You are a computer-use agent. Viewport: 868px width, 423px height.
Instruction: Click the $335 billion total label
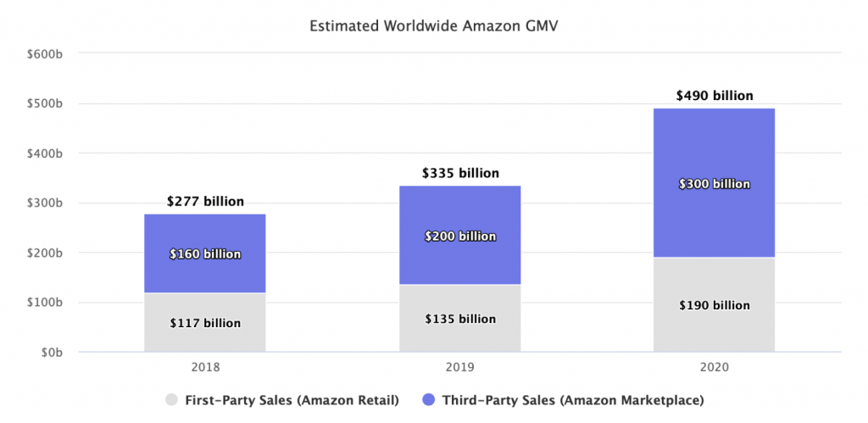click(x=460, y=173)
